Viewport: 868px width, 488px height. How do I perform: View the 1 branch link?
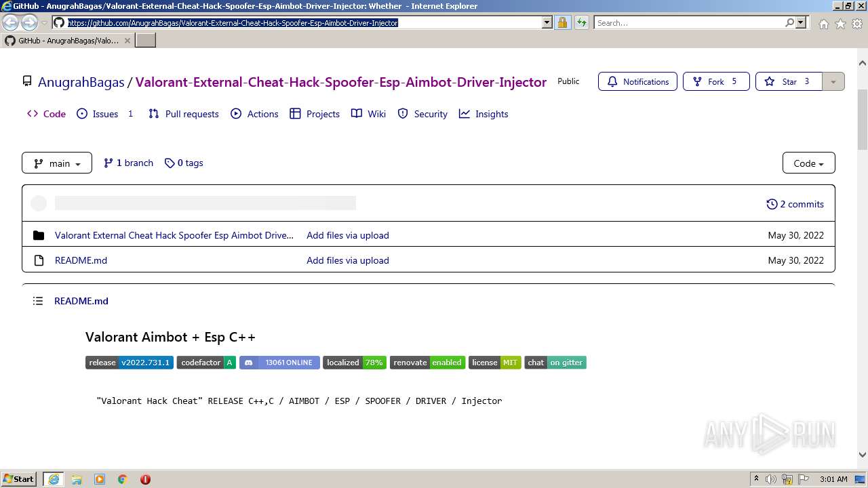click(128, 163)
